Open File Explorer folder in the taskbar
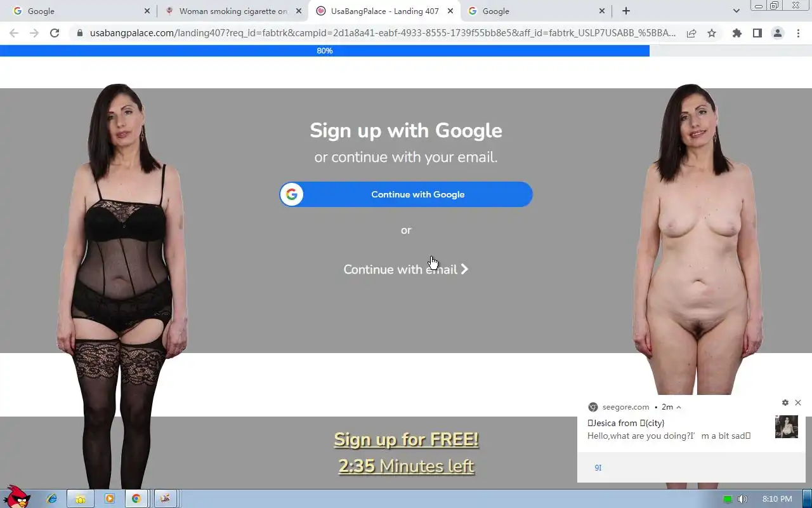This screenshot has width=812, height=508. point(81,499)
